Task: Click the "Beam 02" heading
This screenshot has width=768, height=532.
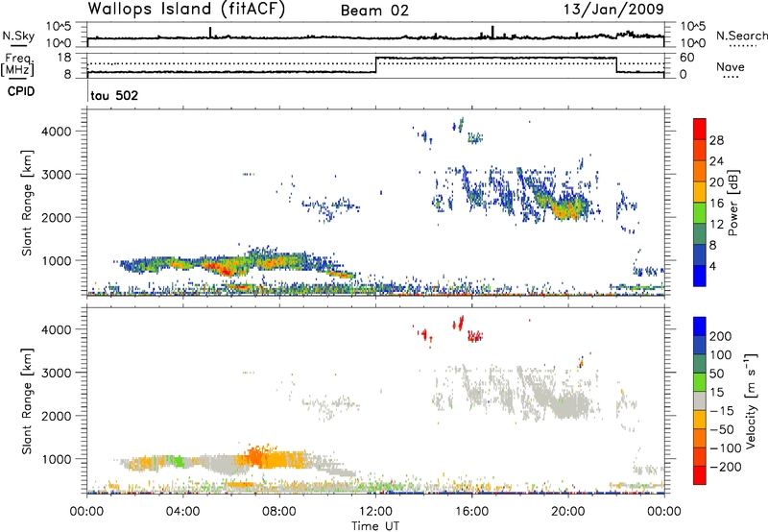Action: [x=374, y=11]
